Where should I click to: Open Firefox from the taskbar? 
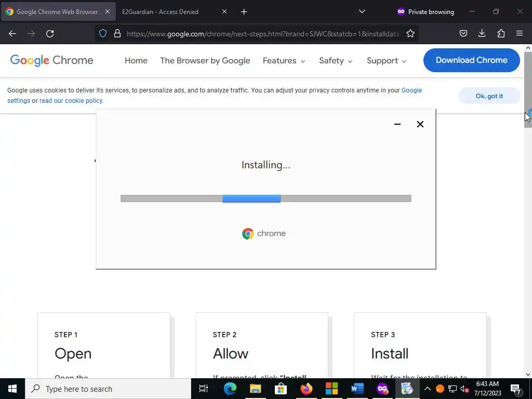tap(306, 389)
